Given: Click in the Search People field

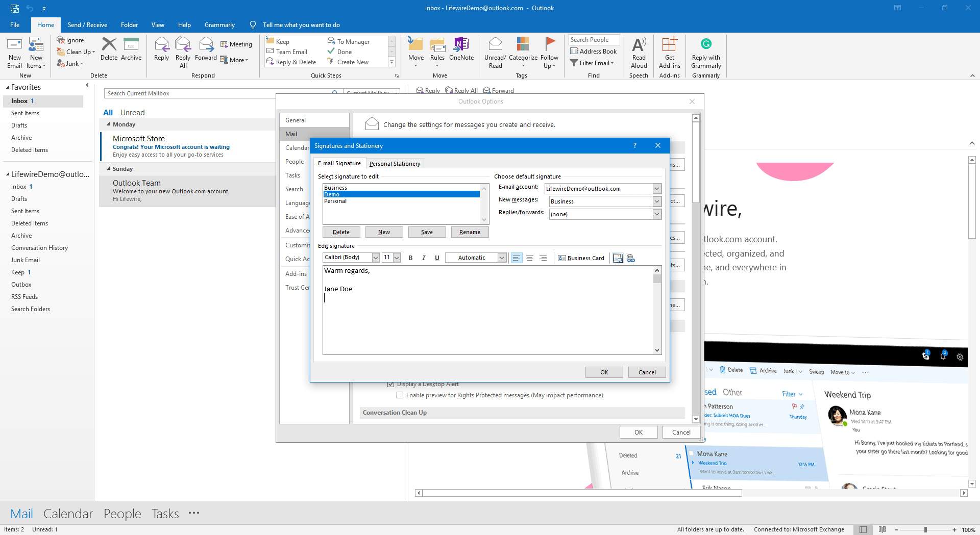Looking at the screenshot, I should tap(594, 40).
